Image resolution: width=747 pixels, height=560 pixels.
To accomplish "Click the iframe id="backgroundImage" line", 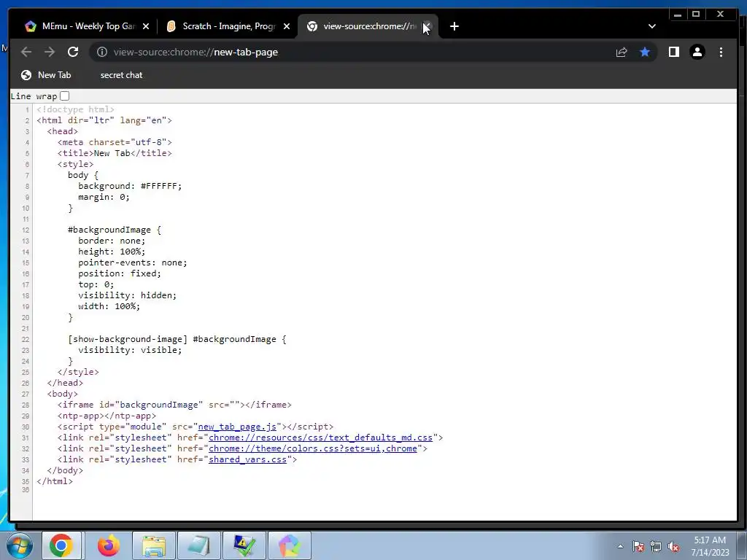I will [x=174, y=404].
